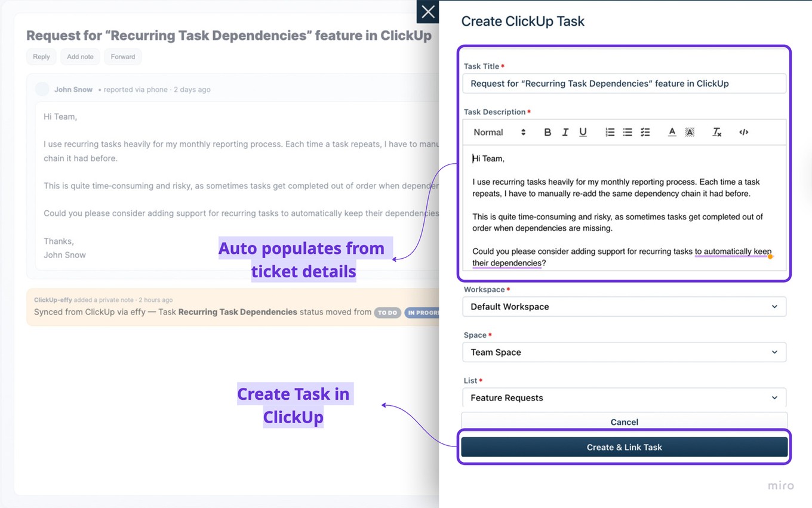Insert a checklist in the description
The height and width of the screenshot is (508, 812).
(x=645, y=132)
